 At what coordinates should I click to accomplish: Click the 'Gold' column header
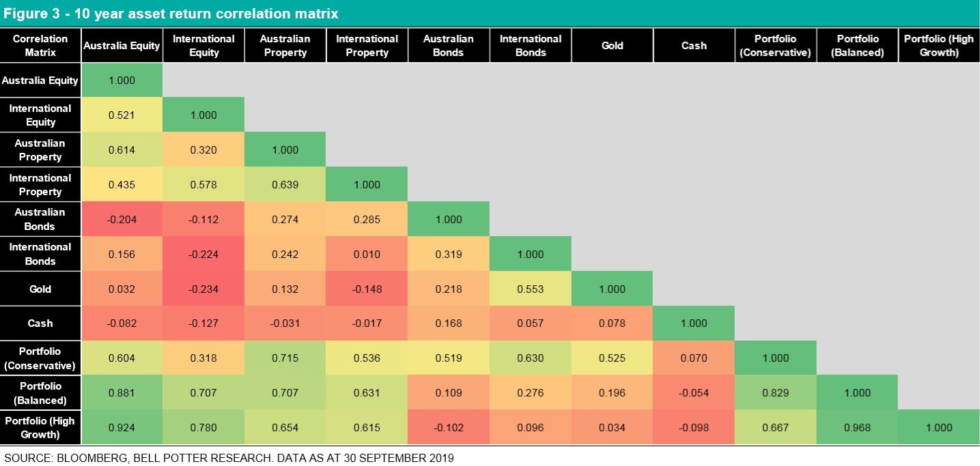tap(612, 46)
